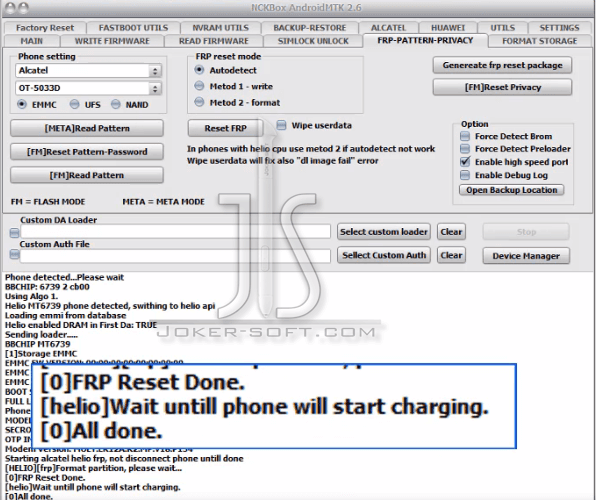
Task: Switch to the UTILS tab
Action: 502,28
